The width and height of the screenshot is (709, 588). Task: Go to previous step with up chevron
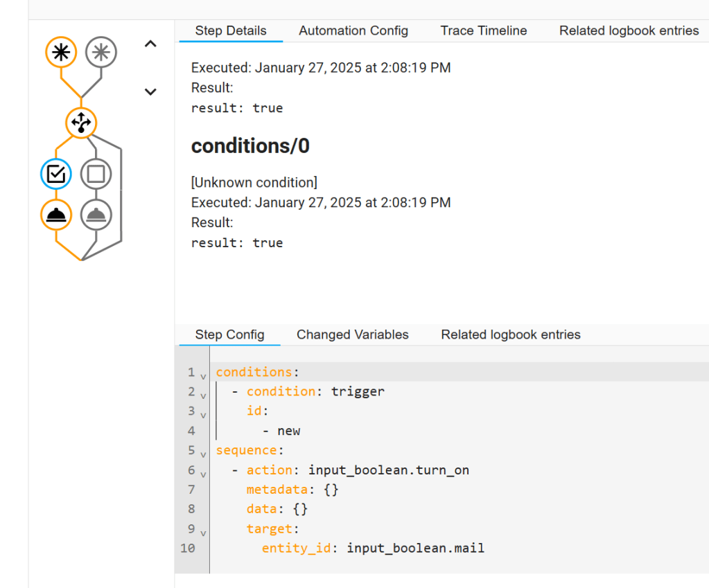tap(150, 44)
